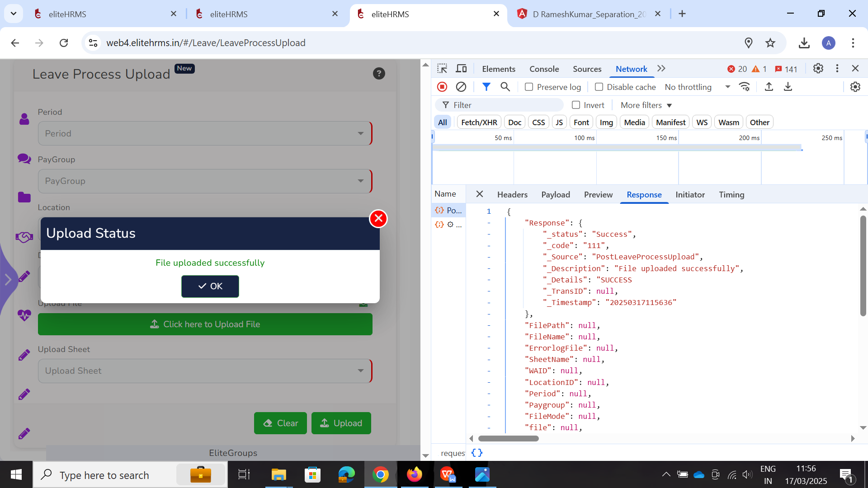Enable the Preserve log checkbox

(529, 87)
